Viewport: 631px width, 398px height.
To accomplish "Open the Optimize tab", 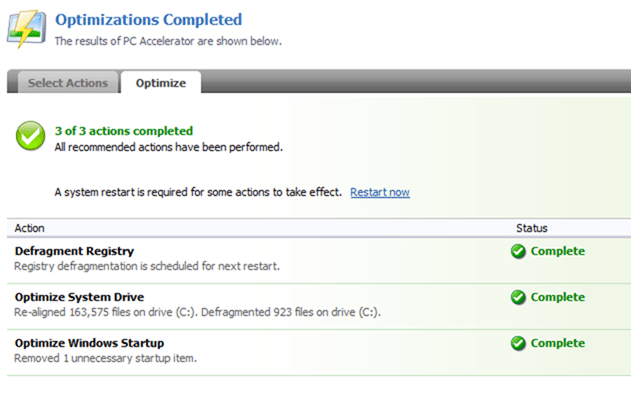I will point(161,82).
